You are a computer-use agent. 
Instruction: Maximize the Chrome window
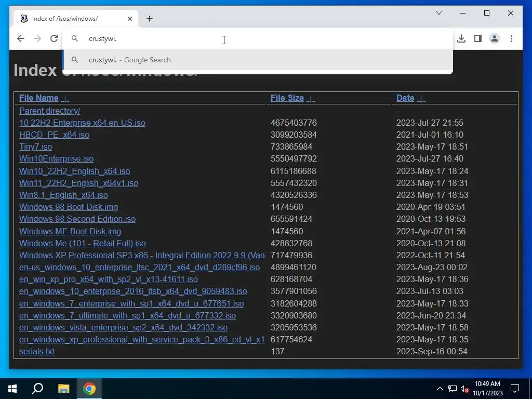(486, 13)
